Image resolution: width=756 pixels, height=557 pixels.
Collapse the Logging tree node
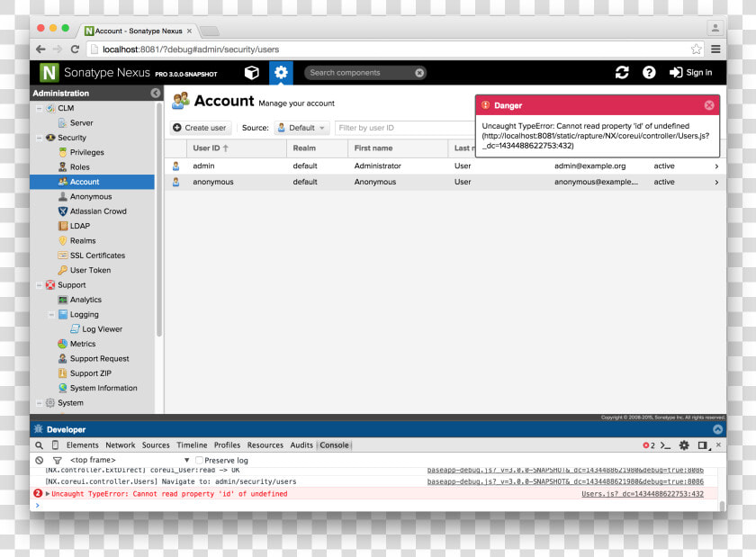tap(51, 314)
